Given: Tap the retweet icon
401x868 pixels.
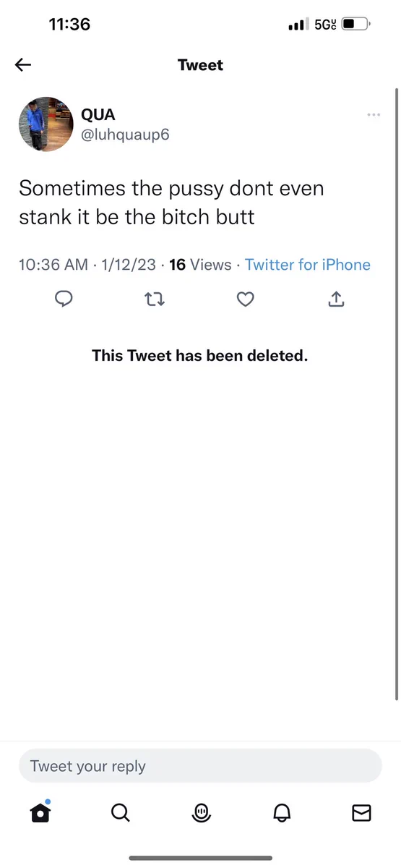Looking at the screenshot, I should 155,299.
